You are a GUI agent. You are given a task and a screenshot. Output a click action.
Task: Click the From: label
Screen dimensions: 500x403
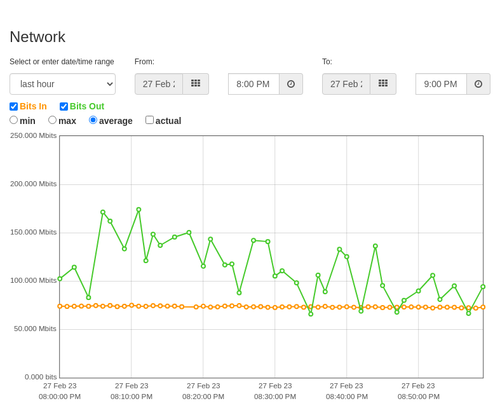[144, 62]
